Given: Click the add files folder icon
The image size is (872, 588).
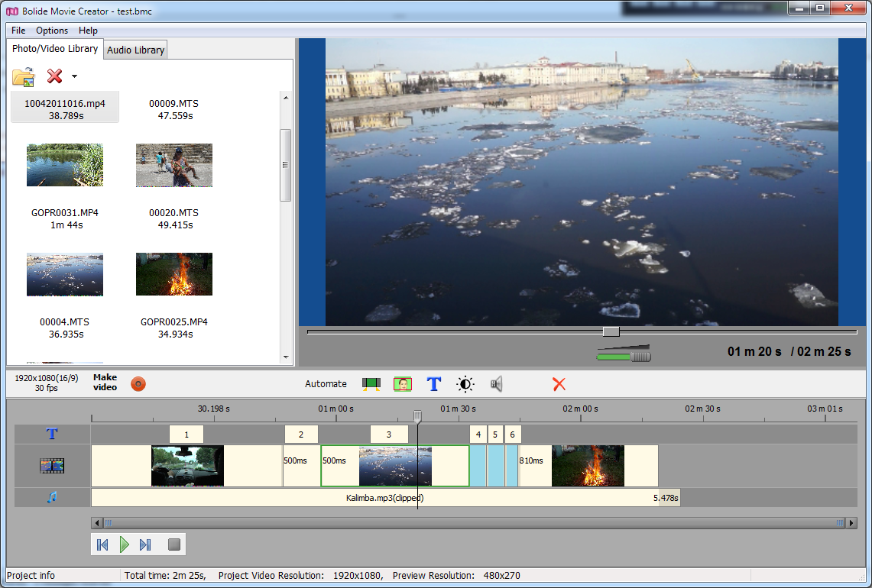Looking at the screenshot, I should (24, 76).
